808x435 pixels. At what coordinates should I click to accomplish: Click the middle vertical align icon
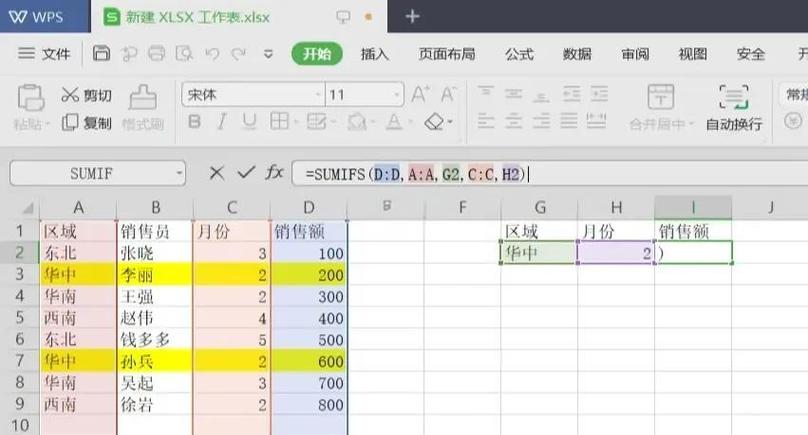click(x=513, y=93)
